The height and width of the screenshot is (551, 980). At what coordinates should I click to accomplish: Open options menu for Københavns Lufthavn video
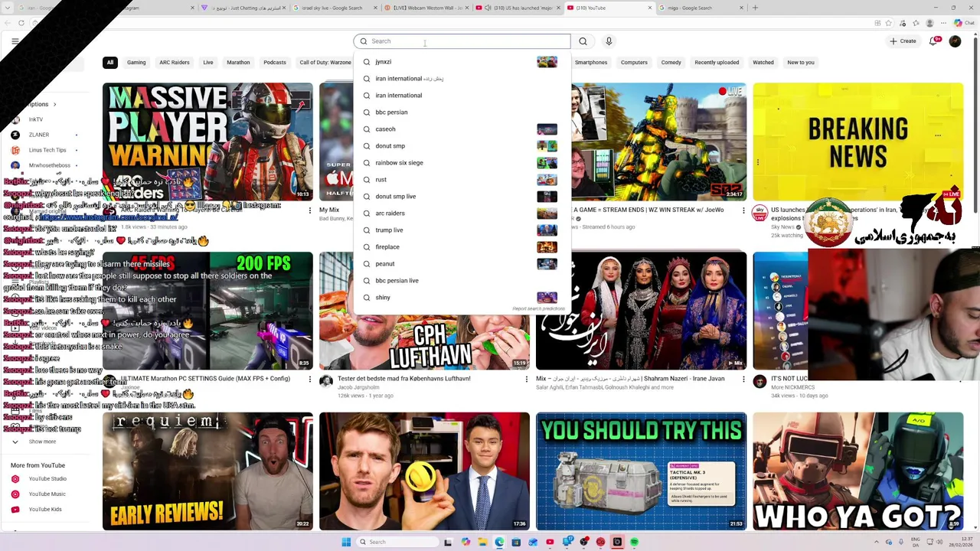(x=526, y=380)
